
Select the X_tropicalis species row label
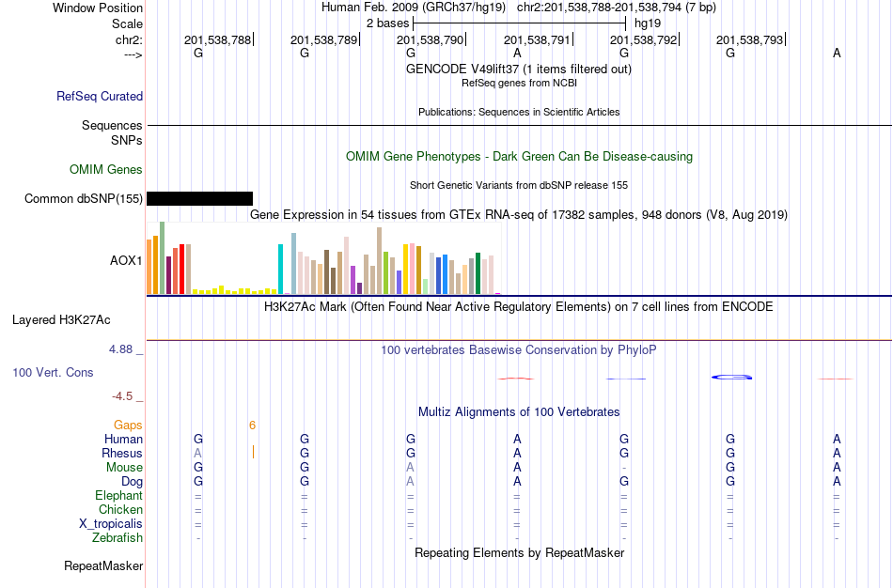tap(111, 524)
